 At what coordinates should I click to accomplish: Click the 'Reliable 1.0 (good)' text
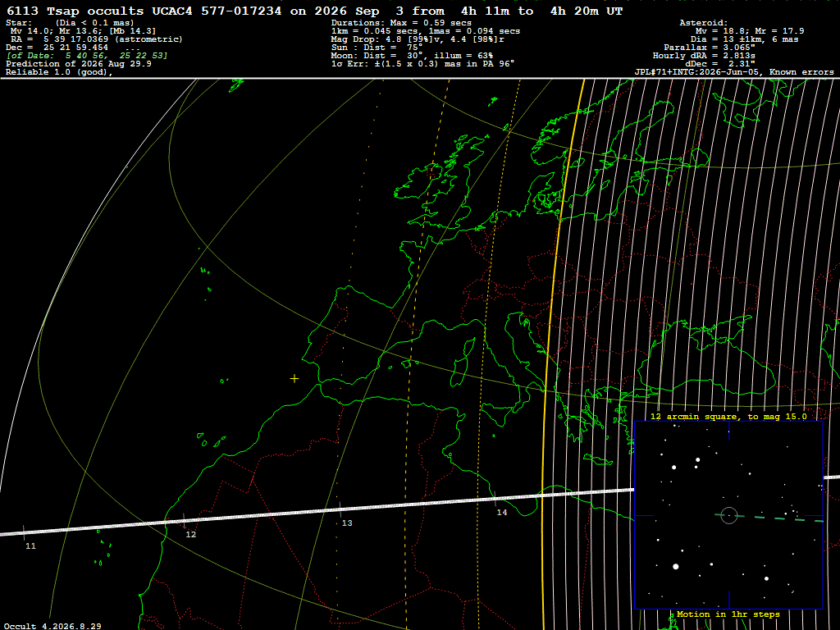(x=59, y=72)
